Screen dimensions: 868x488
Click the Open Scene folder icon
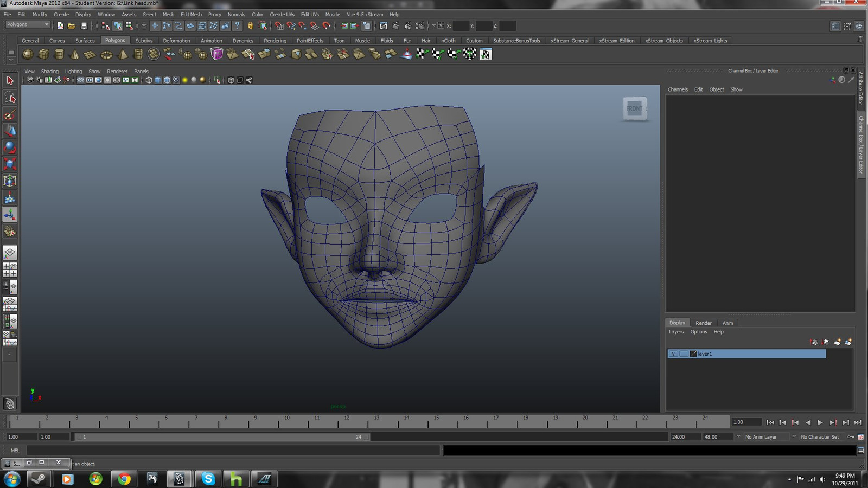tap(72, 25)
